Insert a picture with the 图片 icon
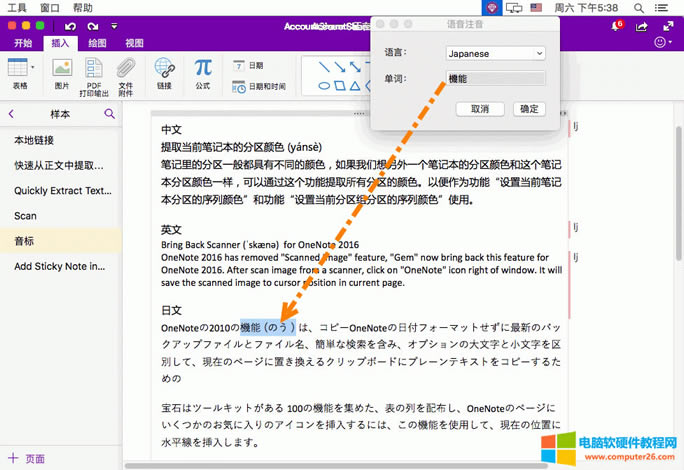This screenshot has height=470, width=684. point(62,68)
